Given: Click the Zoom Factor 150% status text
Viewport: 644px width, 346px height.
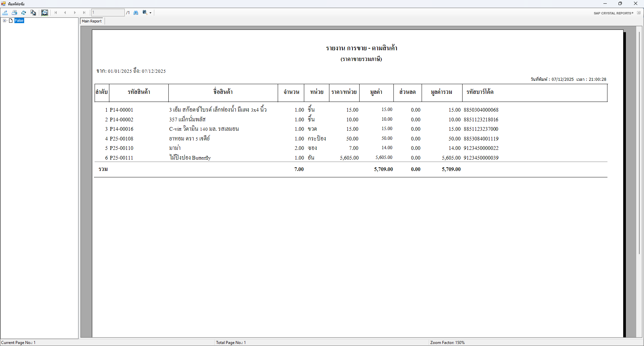Looking at the screenshot, I should click(447, 342).
